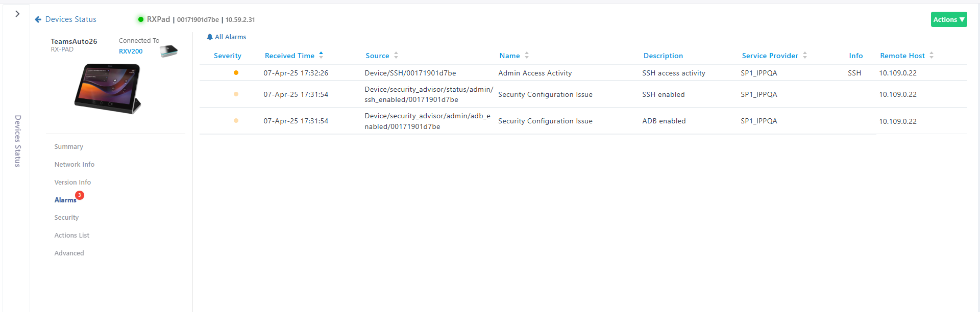
Task: Sort by Received Time column
Action: pos(289,56)
